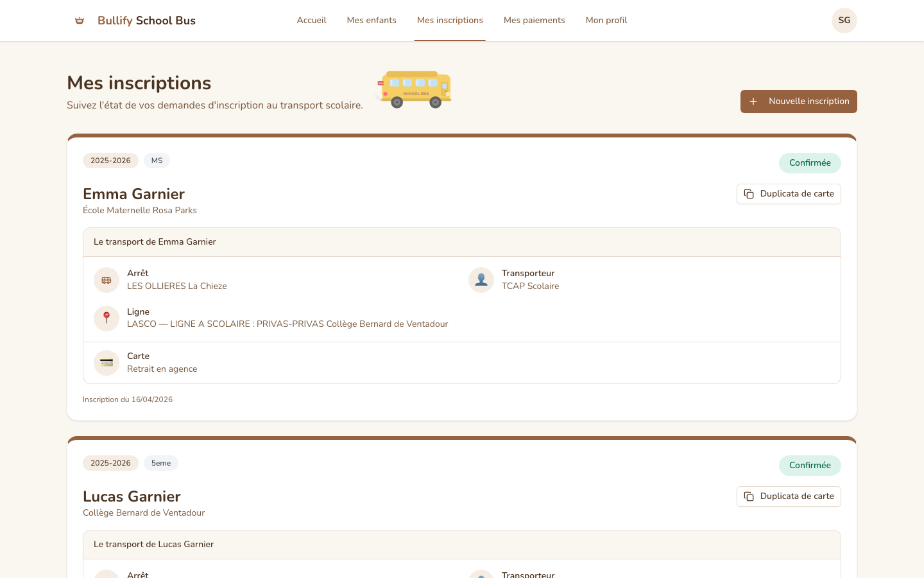This screenshot has width=924, height=578.
Task: Navigate to Mes paiements
Action: 534,21
